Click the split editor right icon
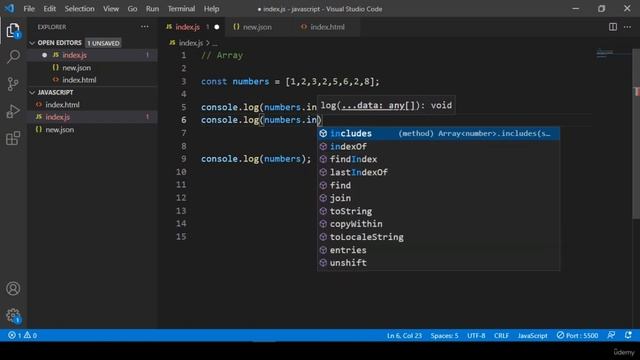The width and height of the screenshot is (640, 360). pos(613,27)
